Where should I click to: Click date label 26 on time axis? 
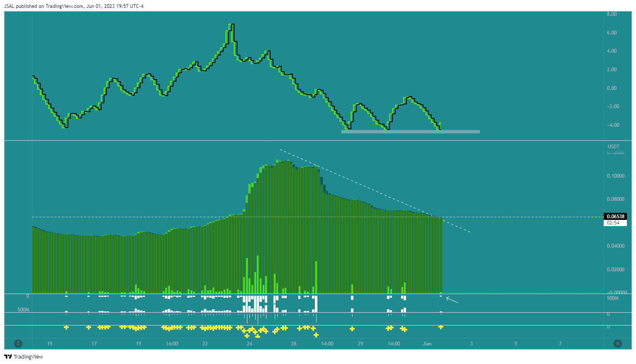coord(294,344)
